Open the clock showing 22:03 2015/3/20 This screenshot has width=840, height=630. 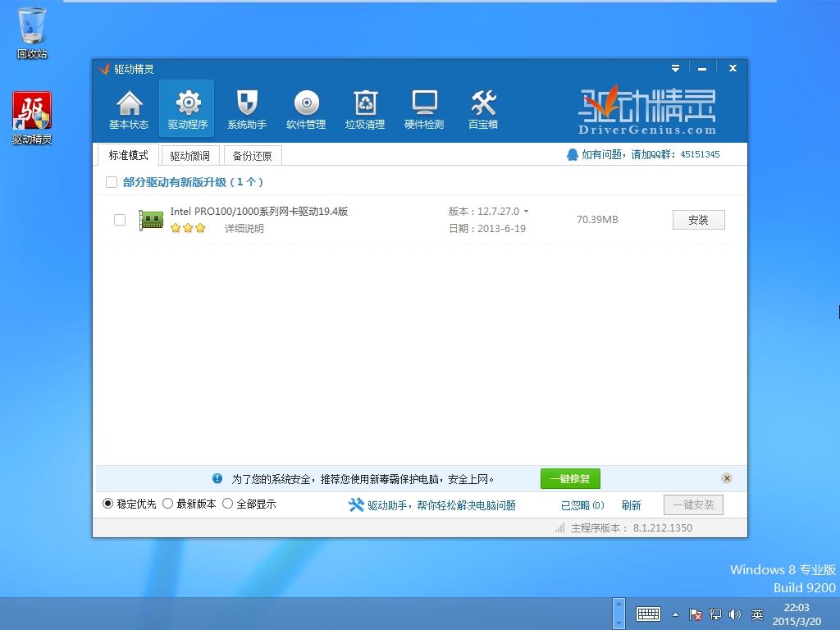click(797, 614)
